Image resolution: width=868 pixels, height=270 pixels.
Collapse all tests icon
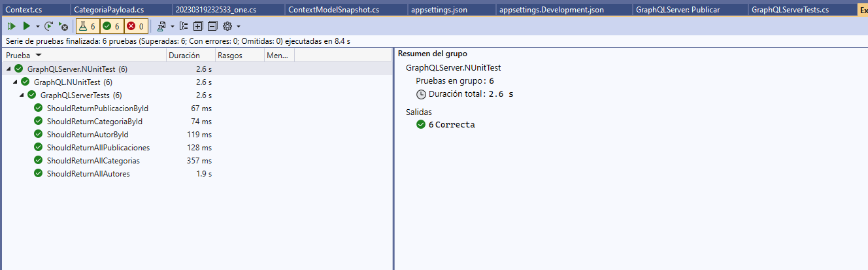tap(212, 26)
